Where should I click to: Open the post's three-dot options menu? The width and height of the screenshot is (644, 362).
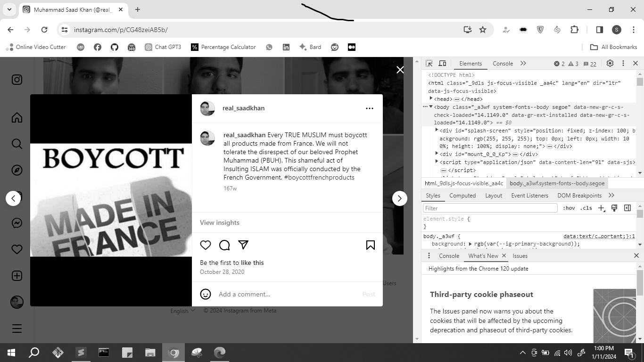click(x=370, y=108)
